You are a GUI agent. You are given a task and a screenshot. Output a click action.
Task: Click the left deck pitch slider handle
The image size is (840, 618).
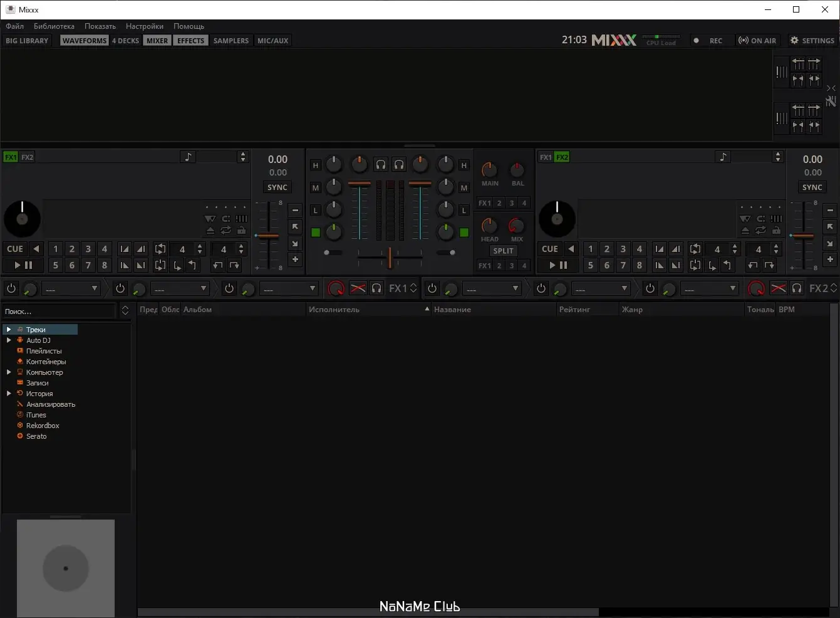(268, 236)
